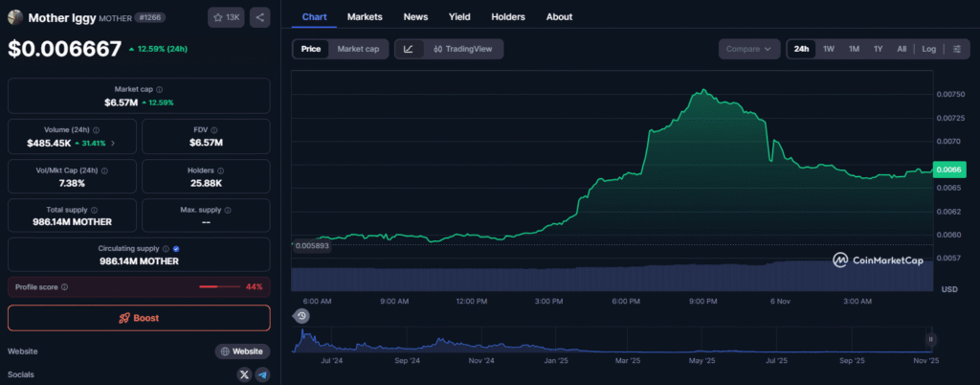Switch to the Markets tab
980x385 pixels.
click(365, 17)
